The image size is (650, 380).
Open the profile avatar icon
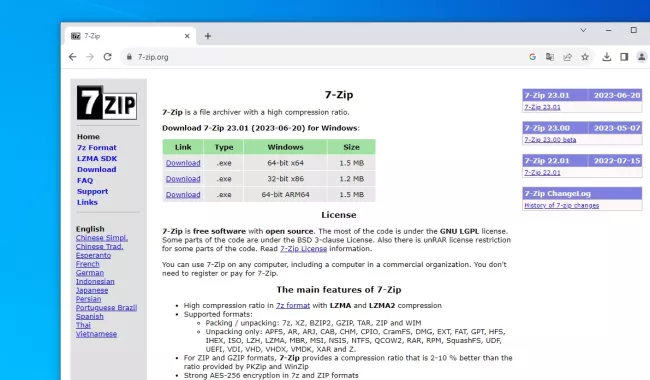pos(642,57)
